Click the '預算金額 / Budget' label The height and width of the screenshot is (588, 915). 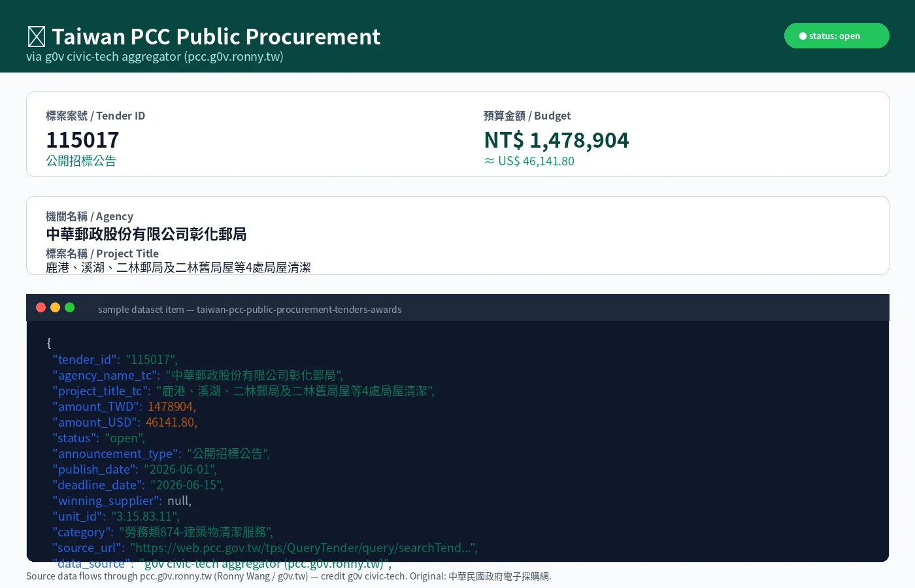pos(527,116)
